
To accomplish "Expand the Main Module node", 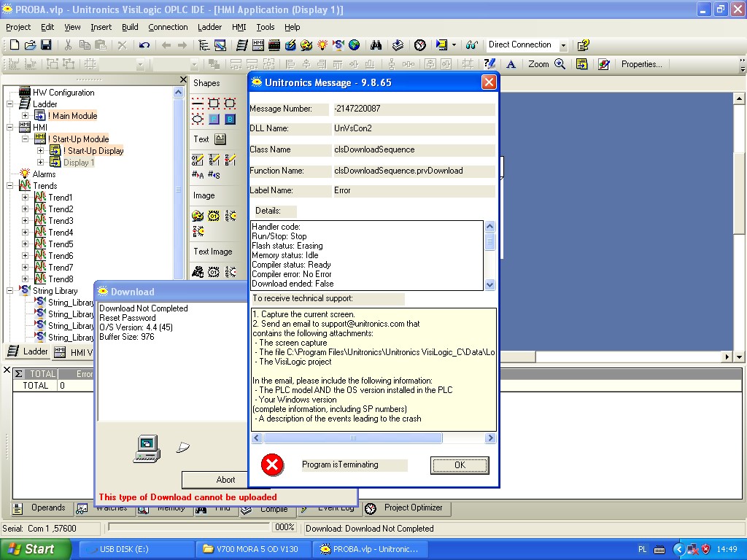I will (x=26, y=115).
